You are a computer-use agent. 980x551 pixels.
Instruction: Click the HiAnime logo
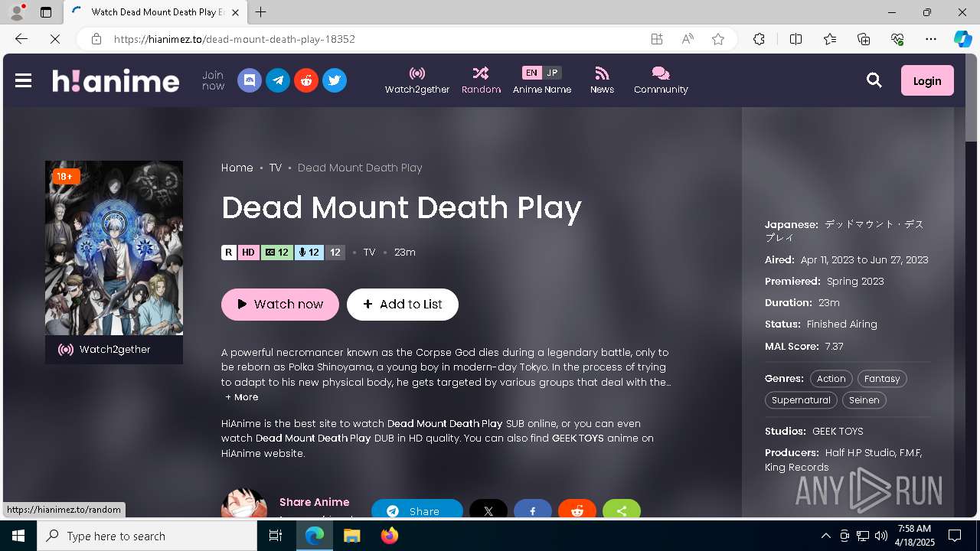(x=116, y=80)
